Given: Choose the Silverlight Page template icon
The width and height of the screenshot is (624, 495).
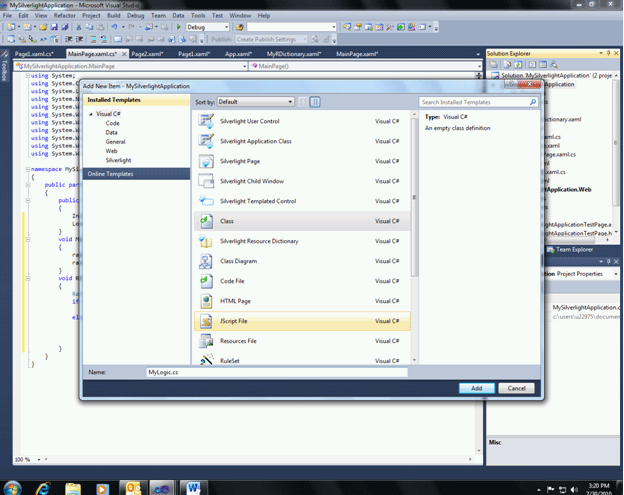Looking at the screenshot, I should (x=206, y=161).
